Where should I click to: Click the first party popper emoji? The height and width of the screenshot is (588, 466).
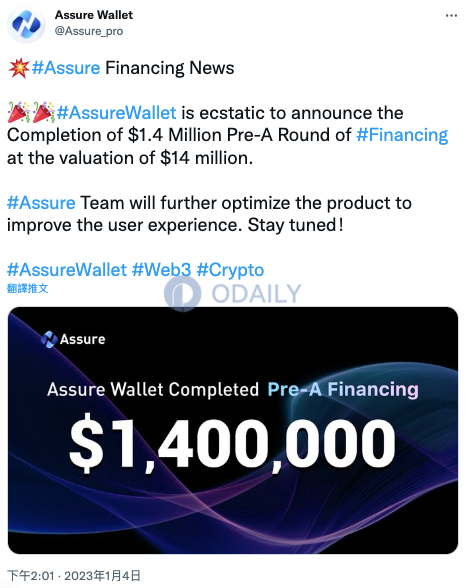19,112
